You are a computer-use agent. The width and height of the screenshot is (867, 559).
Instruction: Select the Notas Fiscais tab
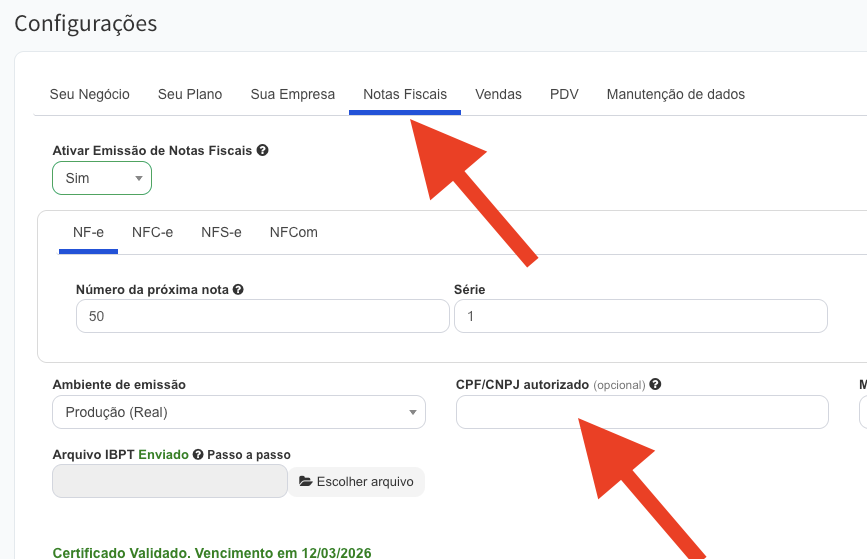405,94
